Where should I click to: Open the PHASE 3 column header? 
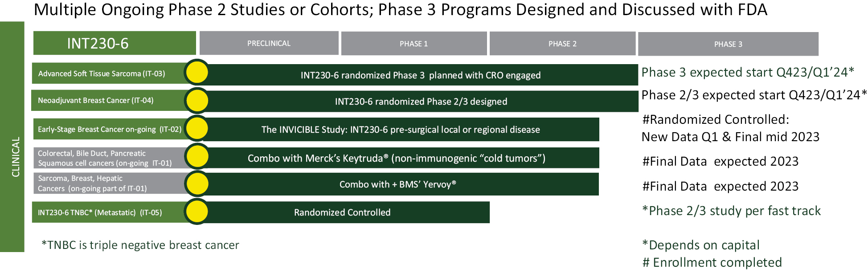[728, 44]
